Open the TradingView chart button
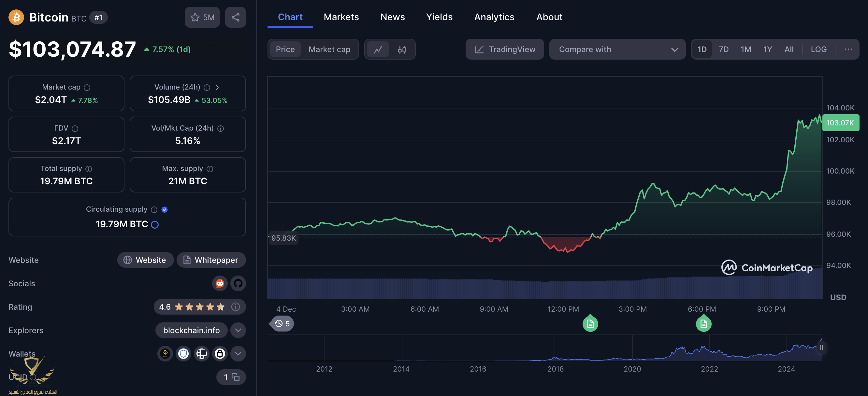Viewport: 868px width, 396px height. tap(504, 49)
